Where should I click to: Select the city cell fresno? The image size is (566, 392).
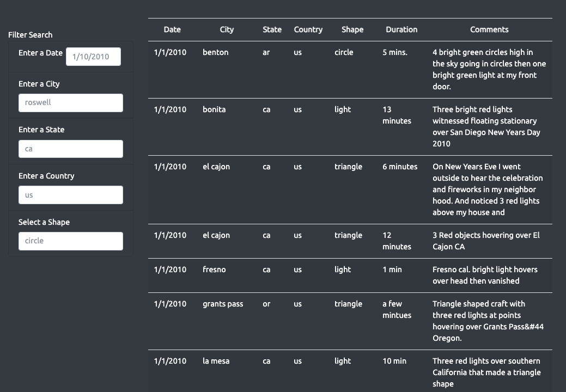click(x=214, y=269)
